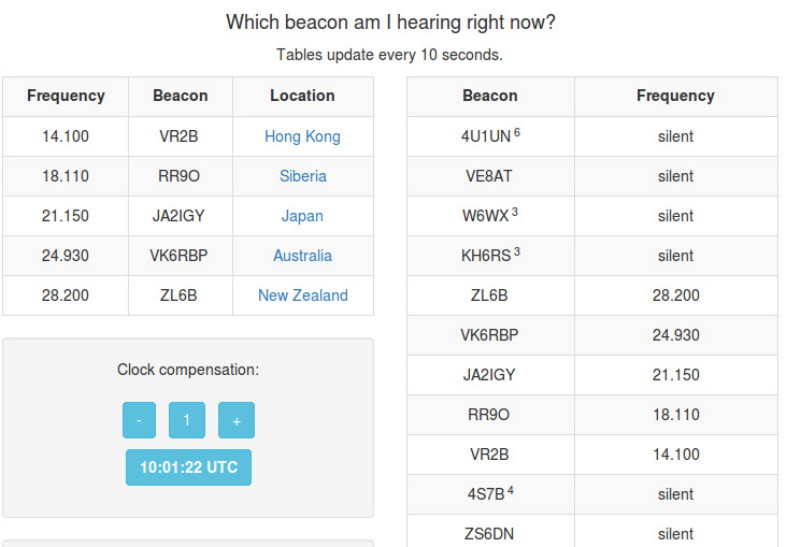Click the Location column header
Screen dimensions: 800x547
pyautogui.click(x=302, y=96)
